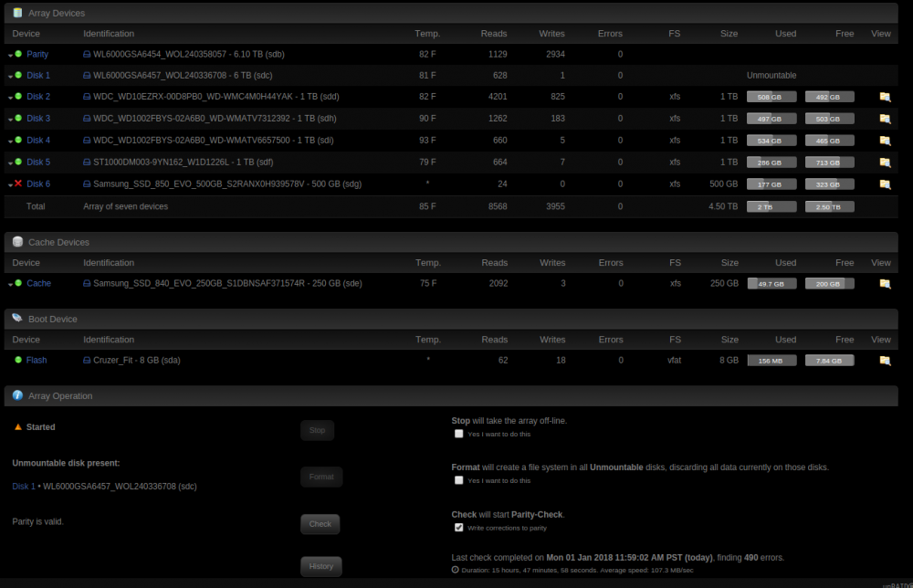Click Cache used 49.7 GB bar

click(772, 284)
